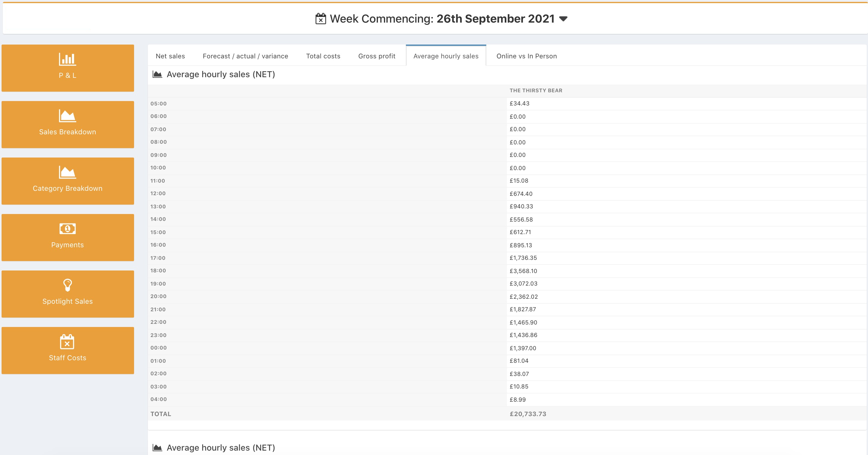868x455 pixels.
Task: Select the Average hourly sales tab
Action: point(446,56)
